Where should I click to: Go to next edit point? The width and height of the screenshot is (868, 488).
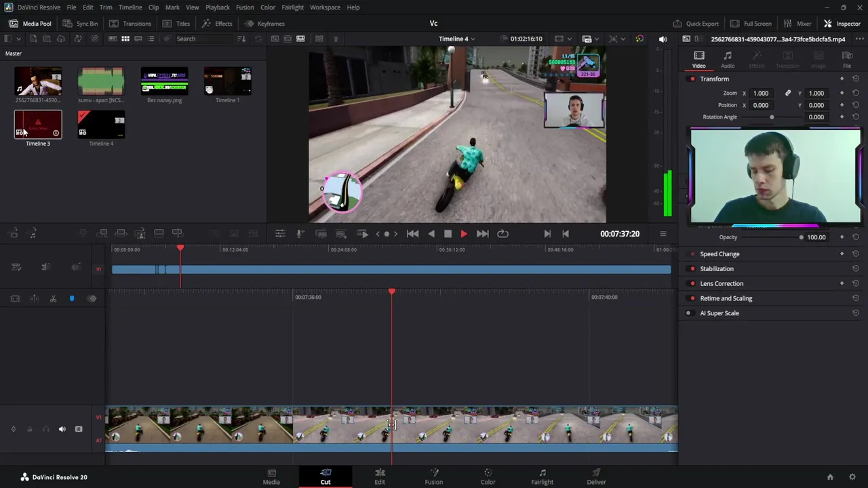click(x=547, y=234)
